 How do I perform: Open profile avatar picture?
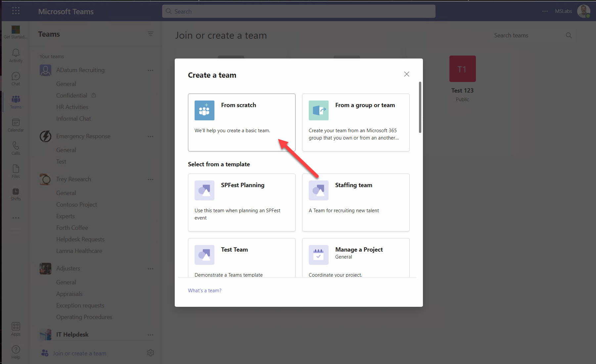click(584, 11)
